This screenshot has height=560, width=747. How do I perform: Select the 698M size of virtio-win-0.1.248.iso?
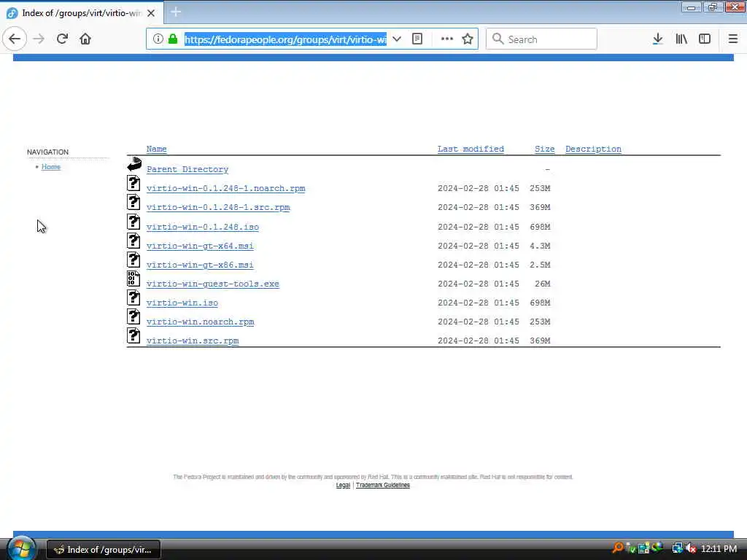pyautogui.click(x=540, y=227)
